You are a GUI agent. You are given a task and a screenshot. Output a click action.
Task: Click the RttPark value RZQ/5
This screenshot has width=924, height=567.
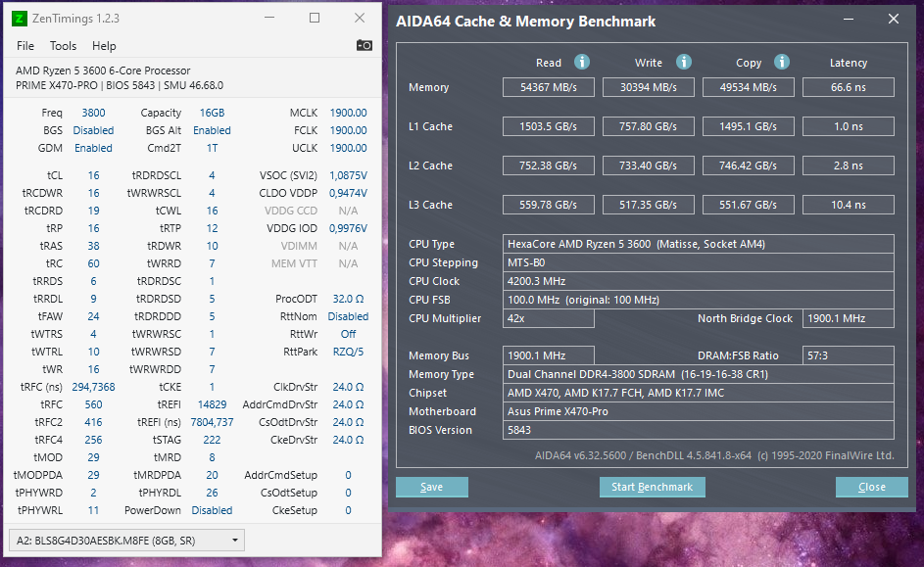coord(348,352)
